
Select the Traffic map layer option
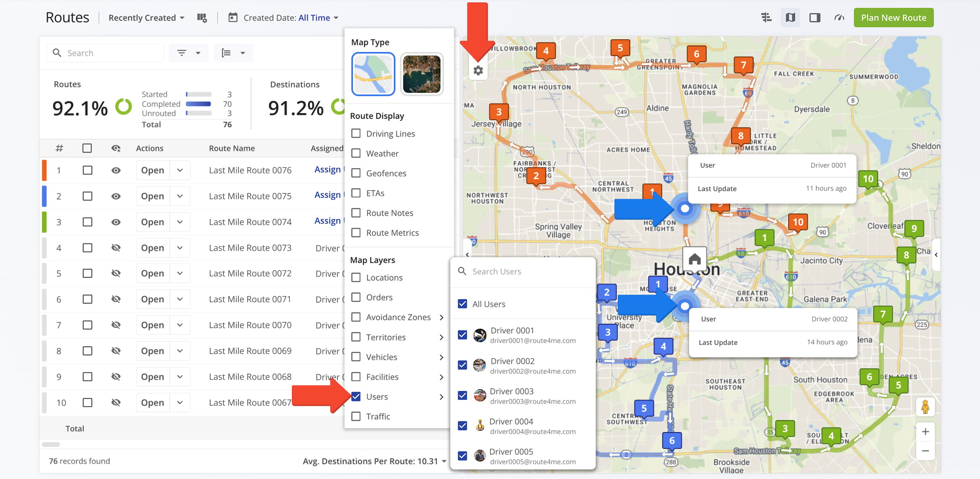coord(356,417)
